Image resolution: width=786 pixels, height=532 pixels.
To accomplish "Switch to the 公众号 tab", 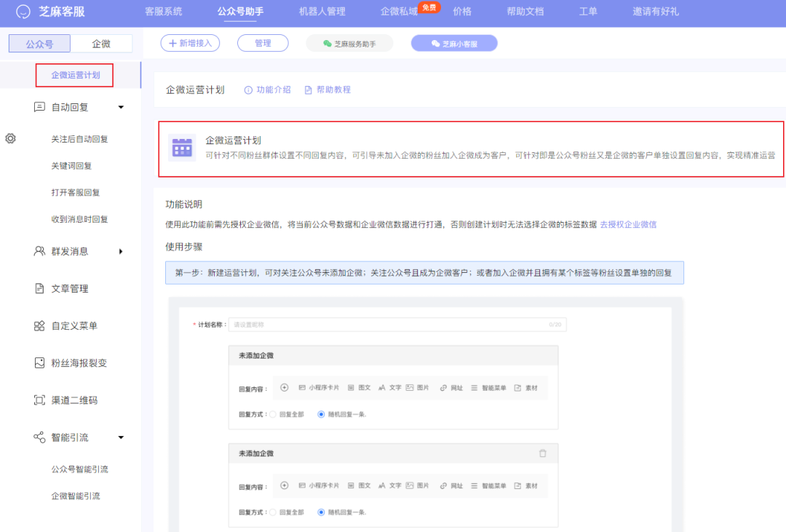I will point(39,44).
